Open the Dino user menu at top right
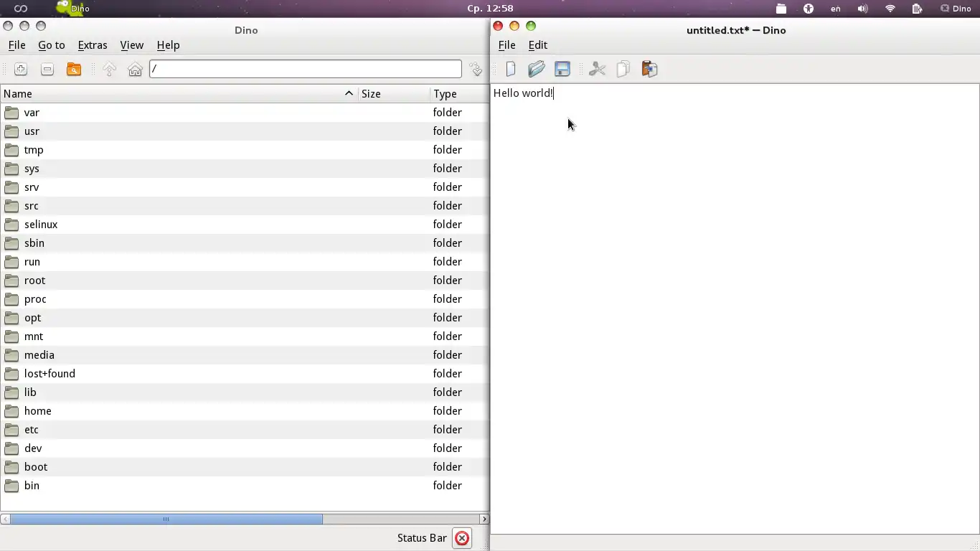This screenshot has height=551, width=980. [x=956, y=9]
